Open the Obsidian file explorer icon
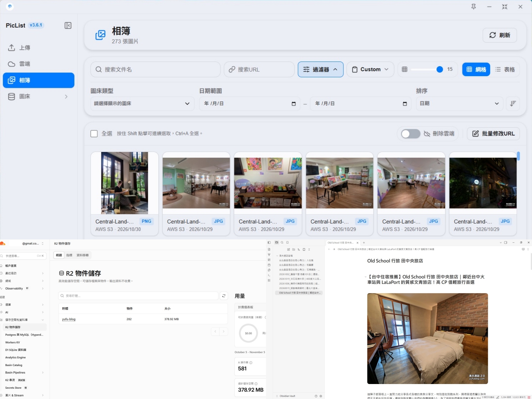 [277, 242]
